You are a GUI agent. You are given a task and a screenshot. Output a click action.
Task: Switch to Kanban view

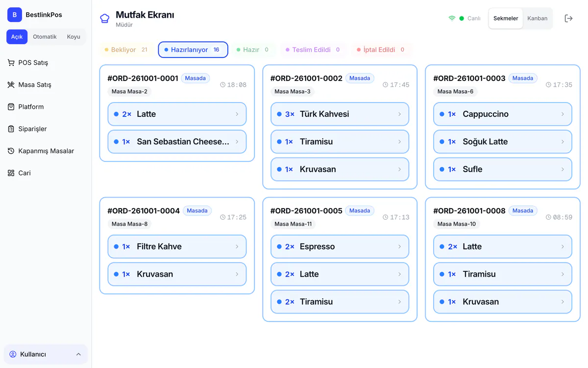[x=538, y=19]
